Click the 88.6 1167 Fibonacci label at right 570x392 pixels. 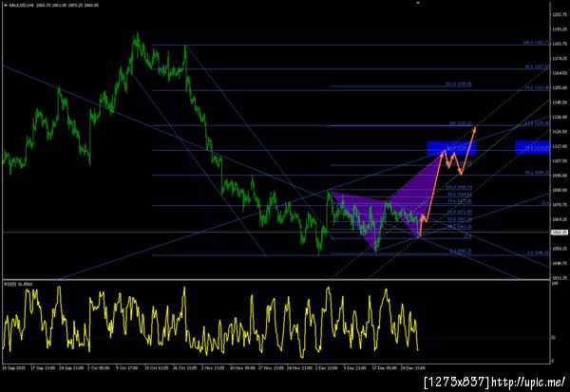[x=538, y=66]
